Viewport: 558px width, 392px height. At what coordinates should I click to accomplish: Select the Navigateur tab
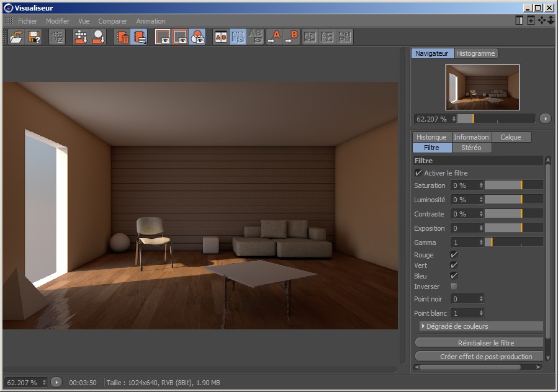pos(432,53)
